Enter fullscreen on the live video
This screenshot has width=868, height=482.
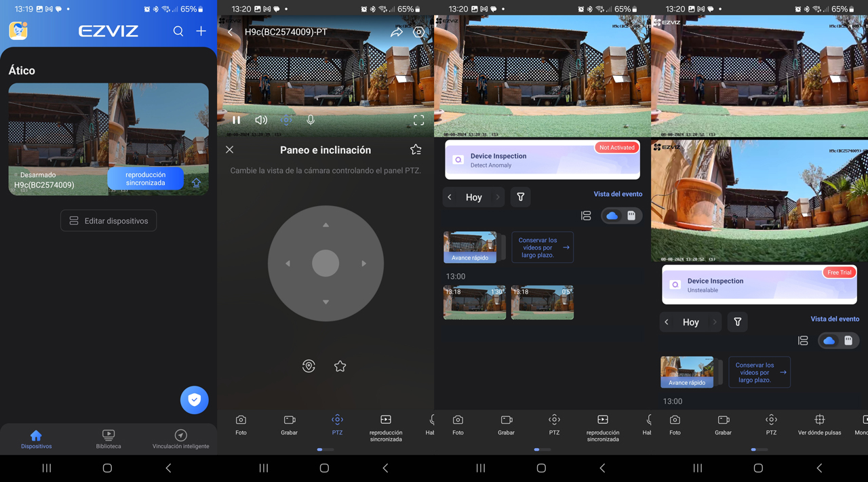tap(418, 120)
